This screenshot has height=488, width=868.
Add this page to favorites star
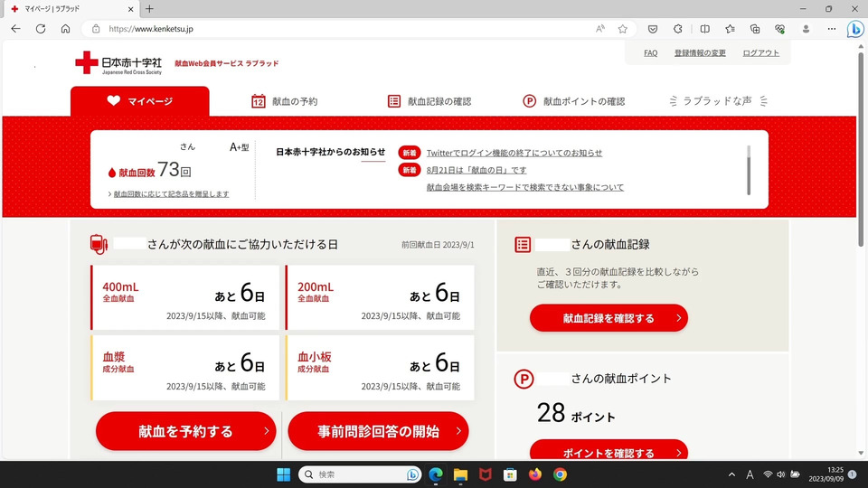(x=623, y=29)
